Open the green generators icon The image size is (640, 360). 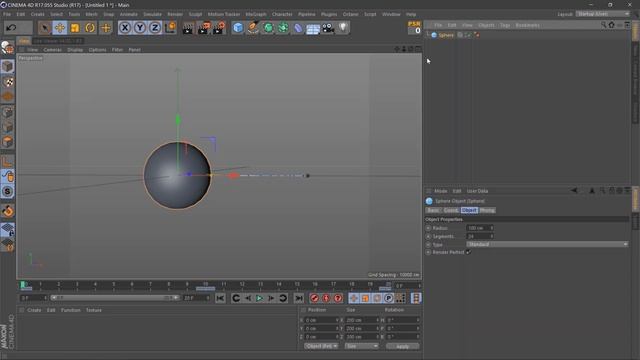pos(268,28)
